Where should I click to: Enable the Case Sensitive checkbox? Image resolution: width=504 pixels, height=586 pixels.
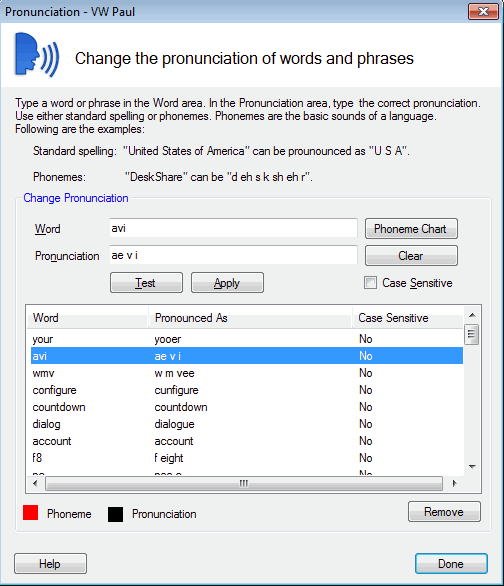(370, 283)
